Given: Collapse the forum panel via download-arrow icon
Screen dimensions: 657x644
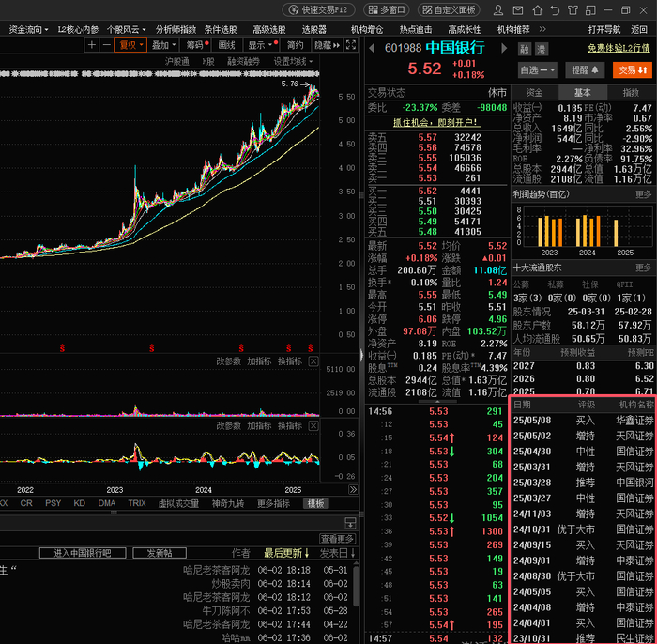Looking at the screenshot, I should 350,523.
